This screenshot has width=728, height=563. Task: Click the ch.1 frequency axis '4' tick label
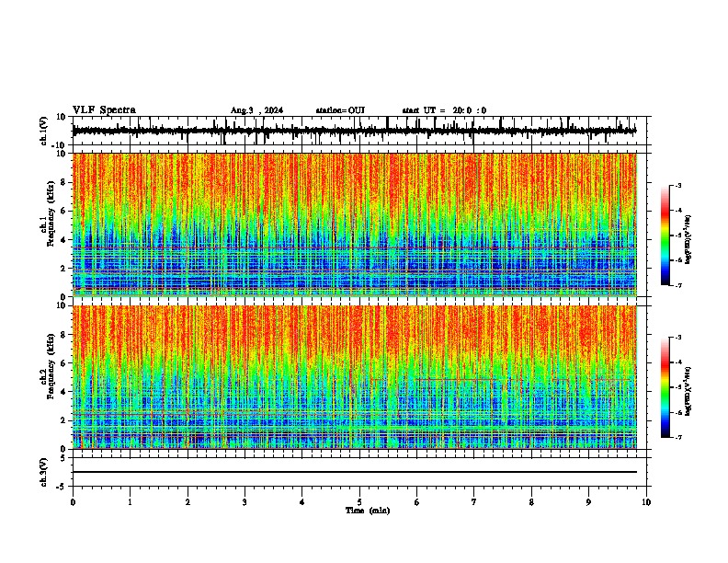point(63,240)
